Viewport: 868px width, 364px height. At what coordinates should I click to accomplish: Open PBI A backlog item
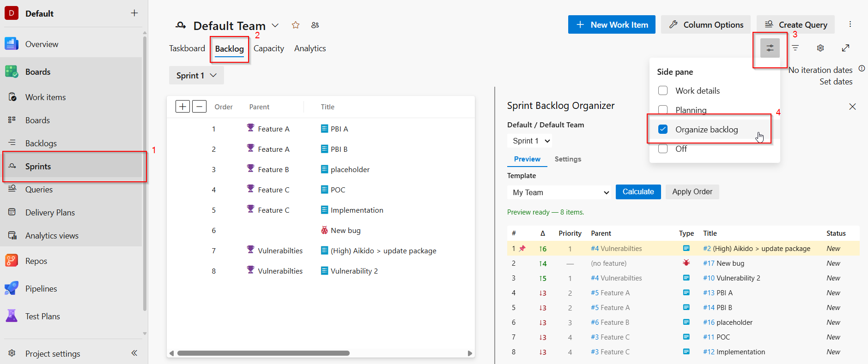click(x=339, y=129)
